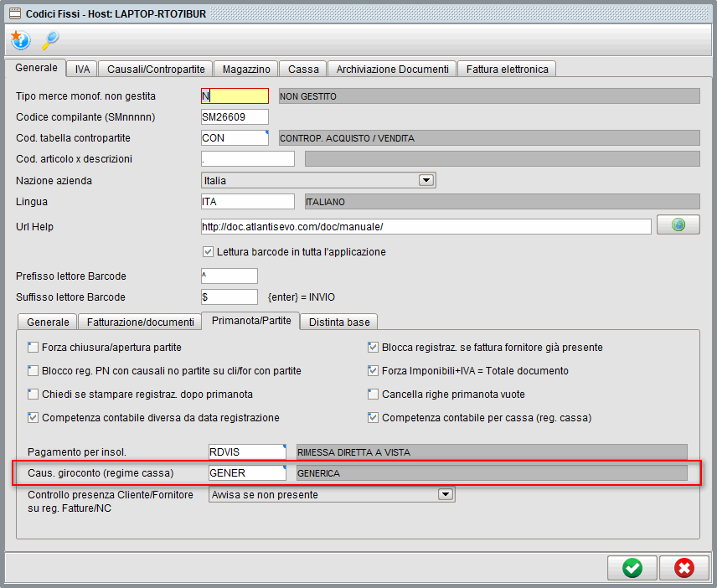Switch to the IVA tab

(x=81, y=69)
